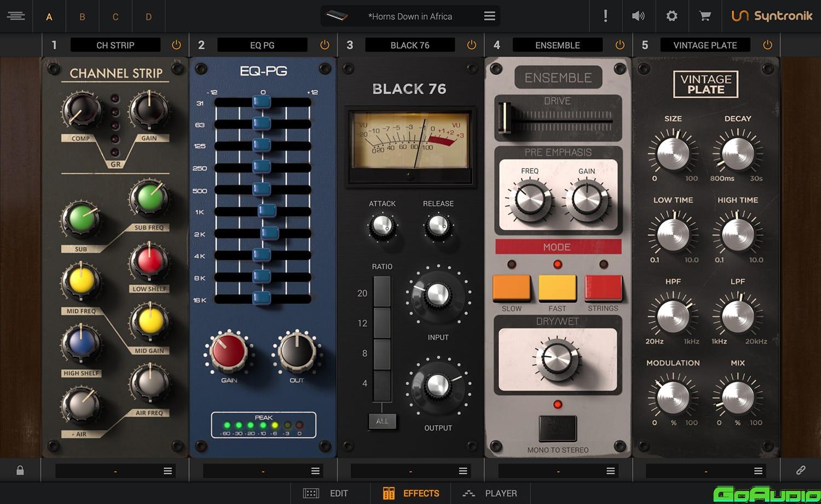Select part D tab
The height and width of the screenshot is (504, 821).
(x=148, y=16)
